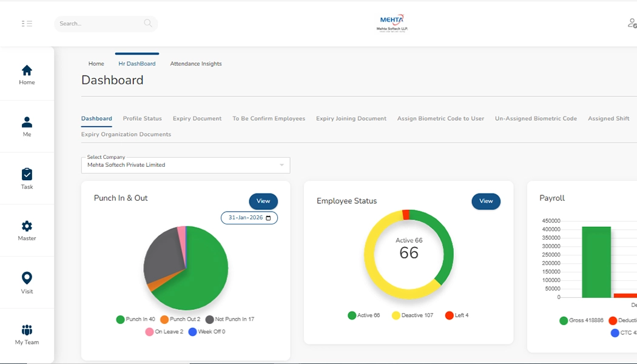Open the Select Company dropdown
Screen dimensions: 637x364
click(185, 164)
